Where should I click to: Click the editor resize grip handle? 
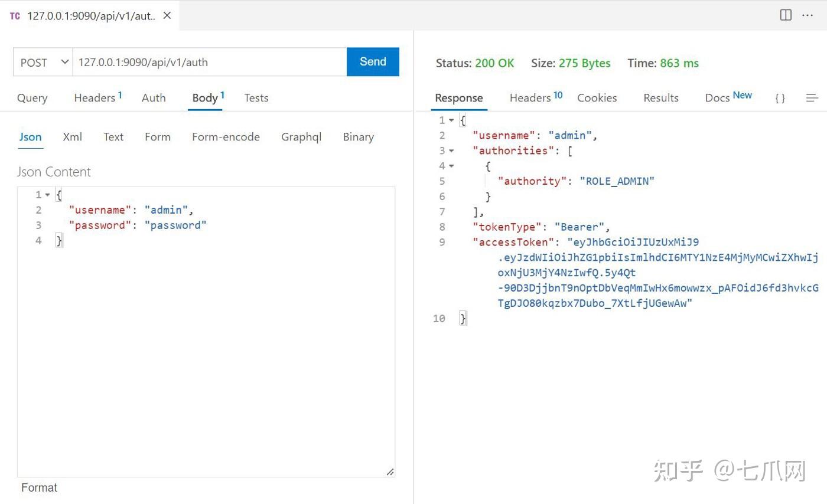point(390,472)
